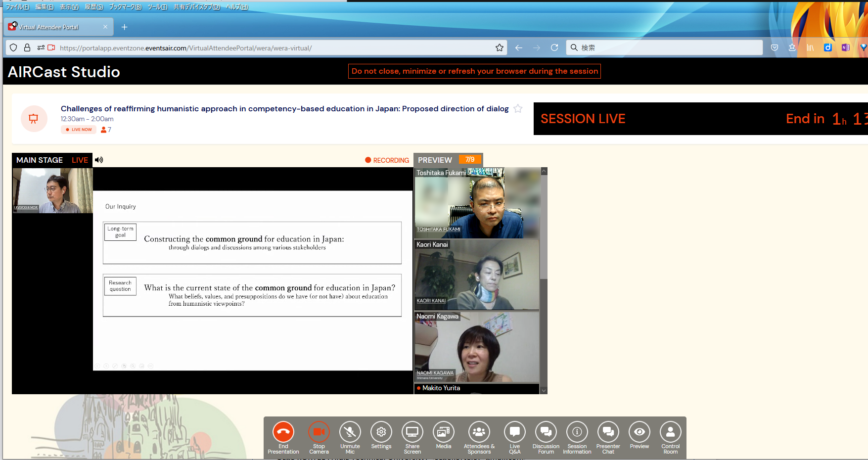868x460 pixels.
Task: Open Attendees & Sponsors
Action: pyautogui.click(x=479, y=432)
